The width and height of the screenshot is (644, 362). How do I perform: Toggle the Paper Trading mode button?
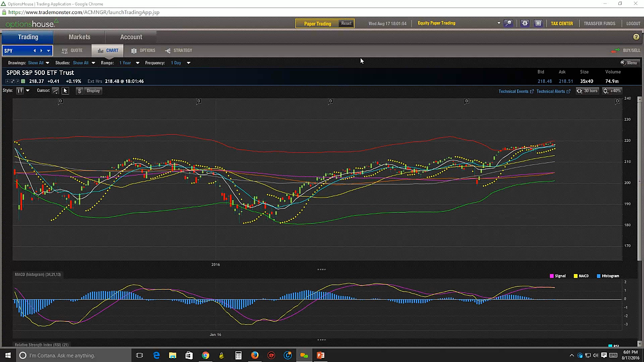(317, 24)
